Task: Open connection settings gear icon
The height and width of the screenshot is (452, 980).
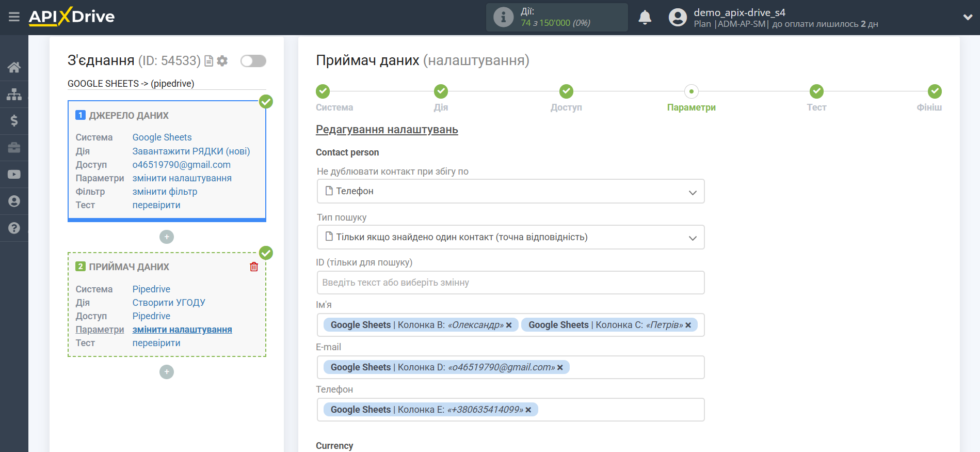Action: (x=222, y=61)
